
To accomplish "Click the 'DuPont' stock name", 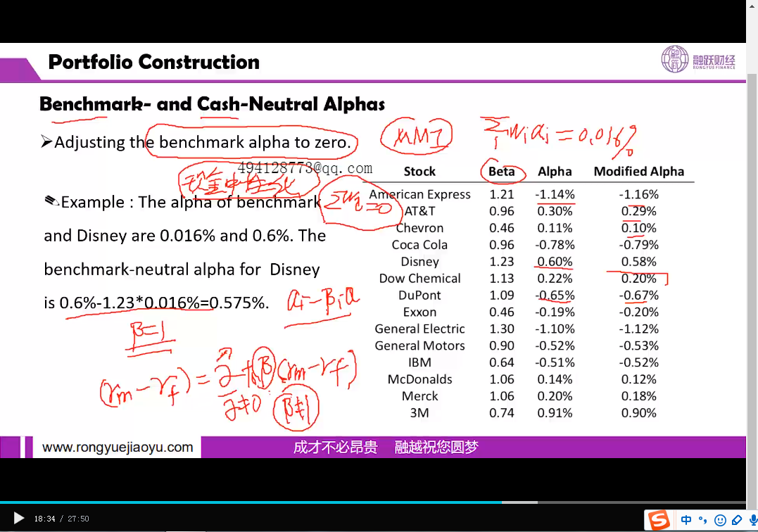I will point(419,296).
